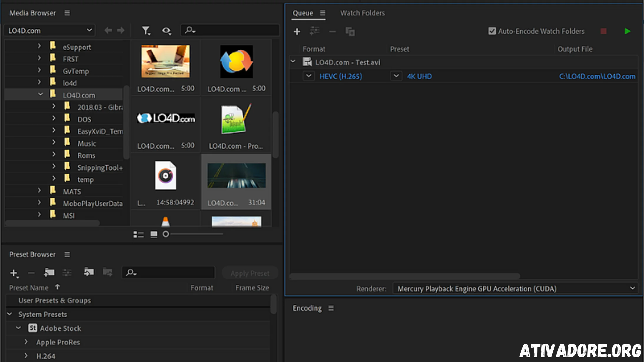Screen dimensions: 644x362
Task: Click the Media Browser search field
Action: click(230, 30)
